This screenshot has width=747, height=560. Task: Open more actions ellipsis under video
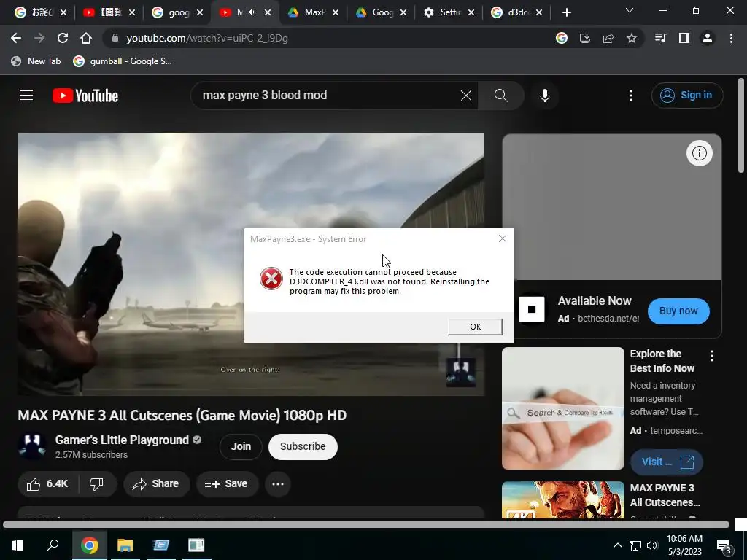coord(278,484)
